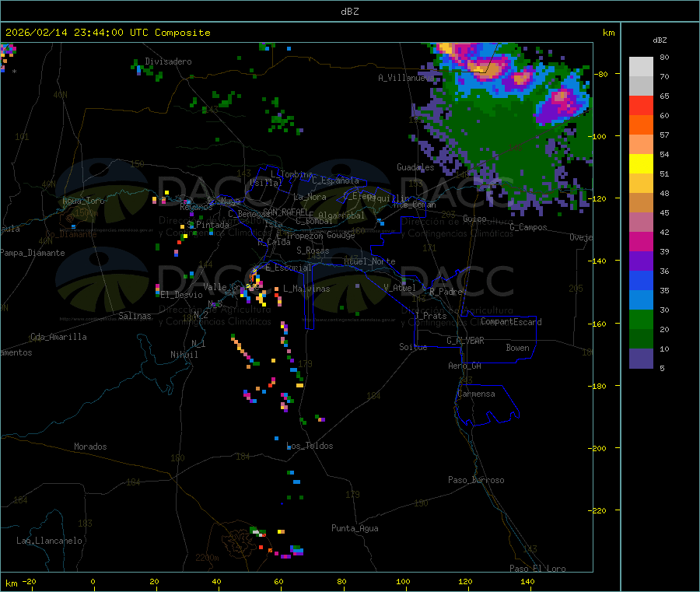This screenshot has height=592, width=700.
Task: Click the S_Rosas label
Action: tap(313, 250)
